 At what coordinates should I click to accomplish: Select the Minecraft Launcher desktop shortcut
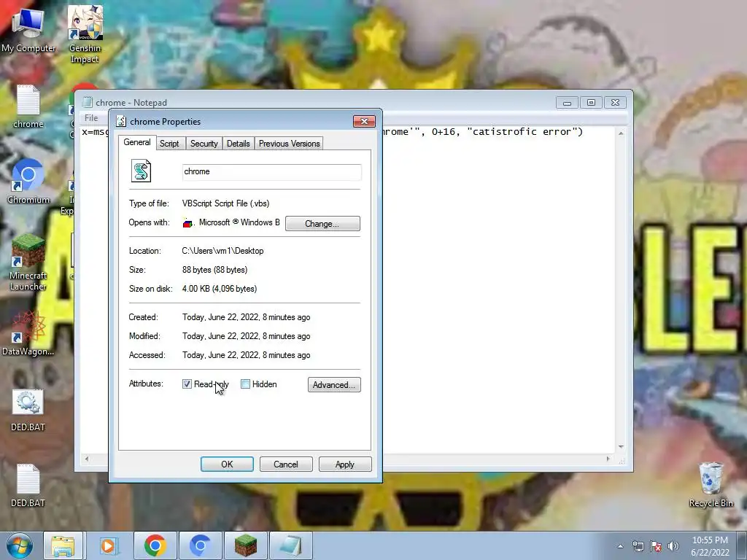click(28, 262)
